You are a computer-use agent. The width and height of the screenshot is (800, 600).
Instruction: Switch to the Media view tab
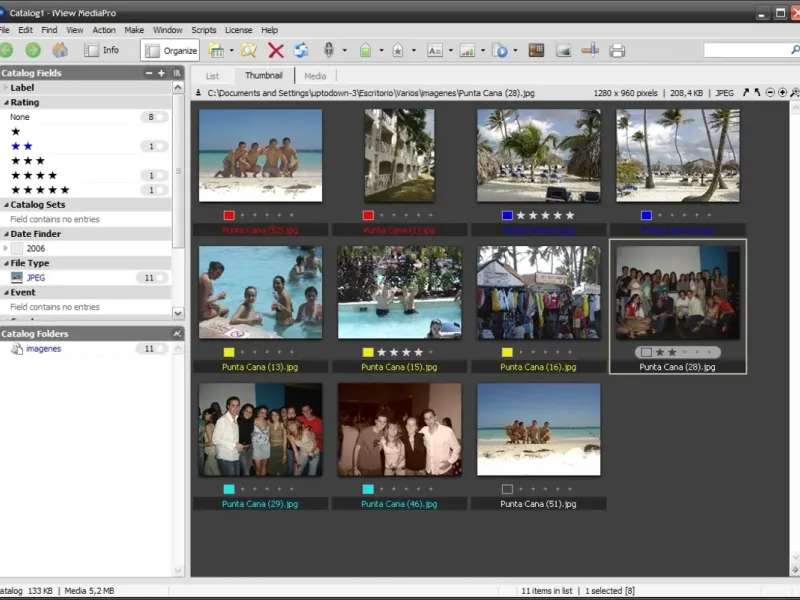coord(315,76)
